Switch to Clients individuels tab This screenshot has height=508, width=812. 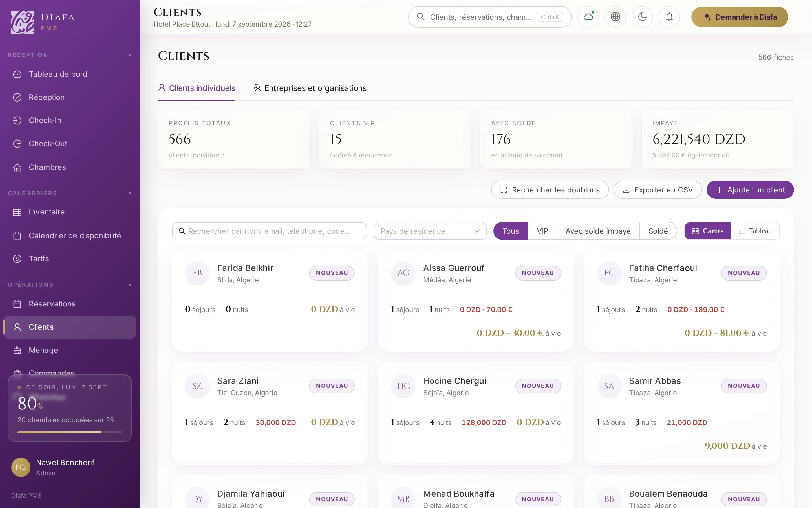197,88
